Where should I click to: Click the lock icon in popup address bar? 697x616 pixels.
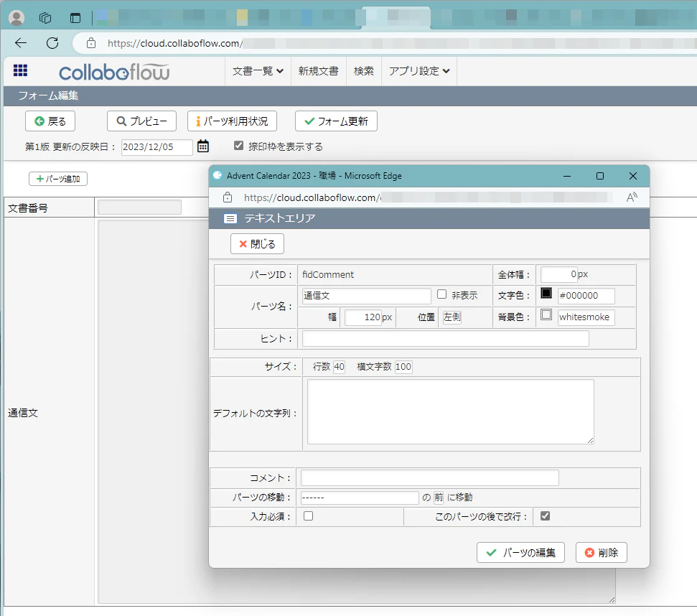(228, 197)
